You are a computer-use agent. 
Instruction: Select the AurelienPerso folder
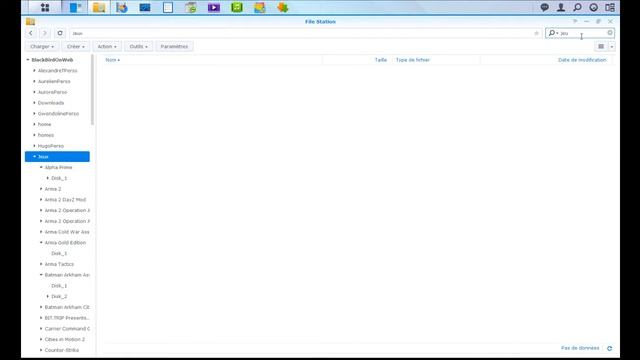click(x=54, y=81)
